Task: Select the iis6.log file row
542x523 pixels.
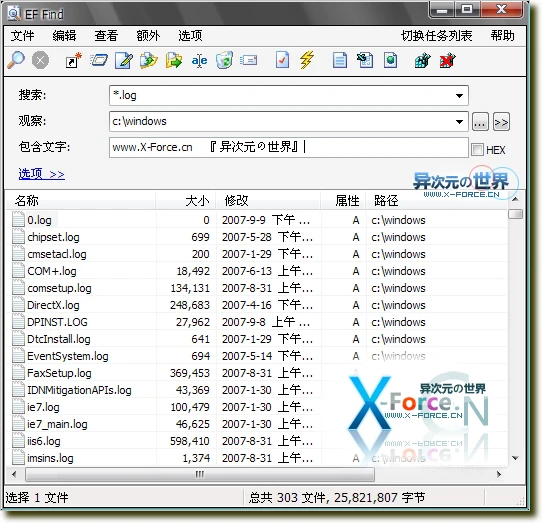Action: coord(257,441)
